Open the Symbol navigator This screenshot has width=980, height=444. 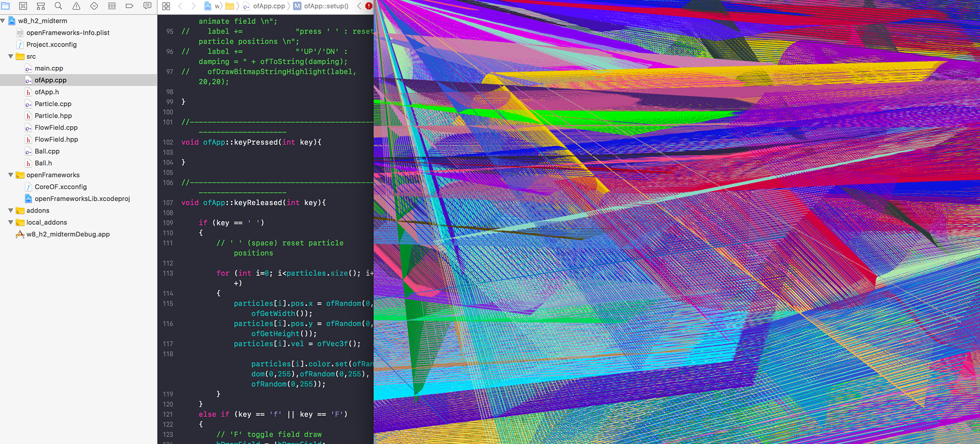(x=41, y=6)
